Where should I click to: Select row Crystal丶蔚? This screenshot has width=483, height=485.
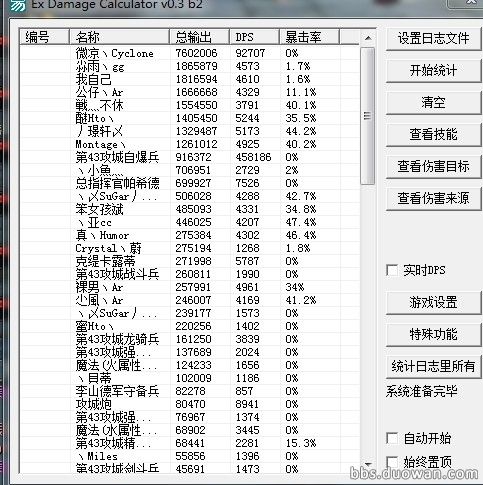(190, 248)
